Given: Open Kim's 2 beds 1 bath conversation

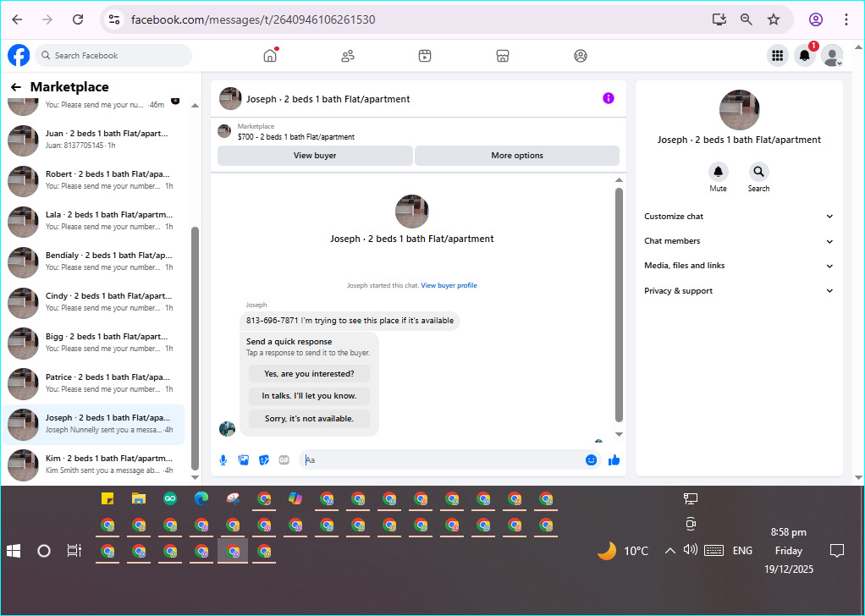Looking at the screenshot, I should click(94, 465).
